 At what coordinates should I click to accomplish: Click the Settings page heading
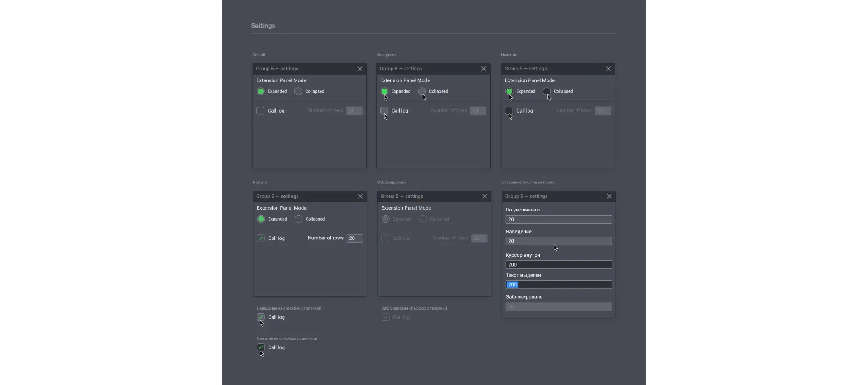coord(263,26)
